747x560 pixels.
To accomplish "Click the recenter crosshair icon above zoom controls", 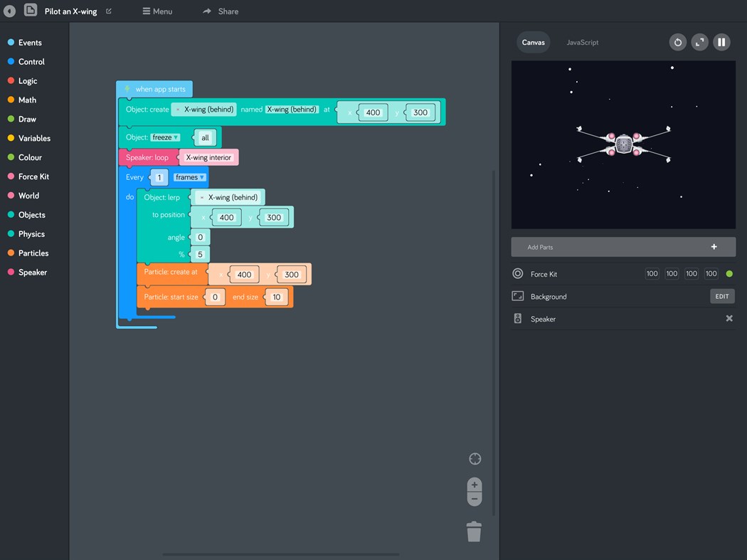I will 475,458.
